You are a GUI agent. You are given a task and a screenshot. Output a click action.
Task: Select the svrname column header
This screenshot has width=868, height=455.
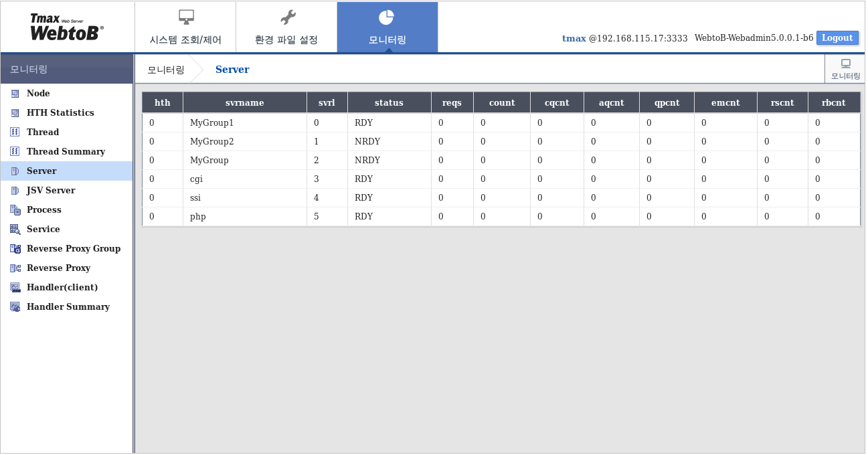click(245, 102)
